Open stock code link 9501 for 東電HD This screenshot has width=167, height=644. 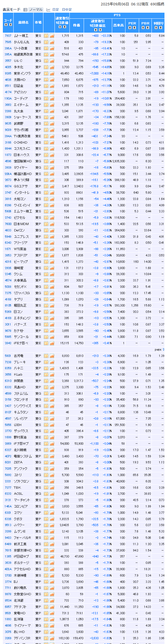[8, 613]
